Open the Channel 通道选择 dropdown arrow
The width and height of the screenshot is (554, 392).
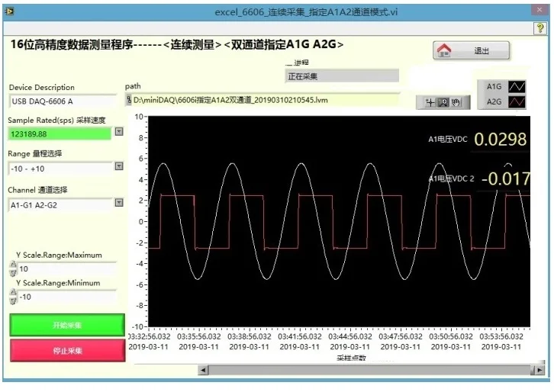point(119,203)
